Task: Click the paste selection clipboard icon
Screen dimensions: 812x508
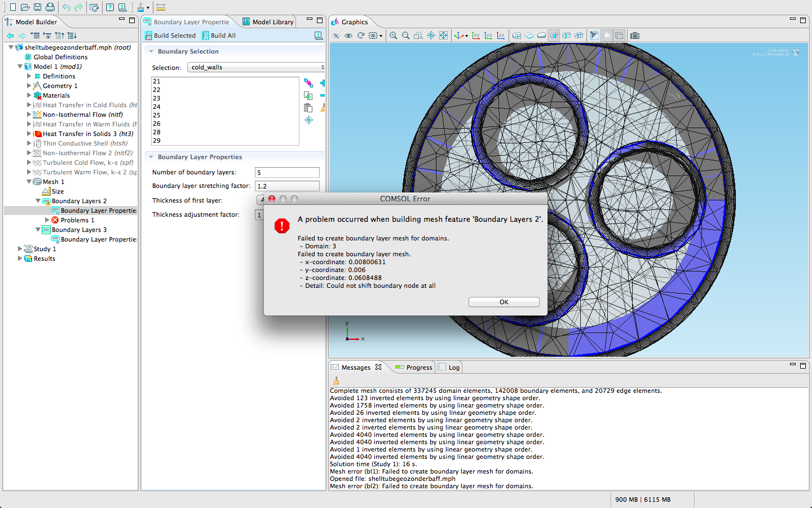Action: [308, 108]
